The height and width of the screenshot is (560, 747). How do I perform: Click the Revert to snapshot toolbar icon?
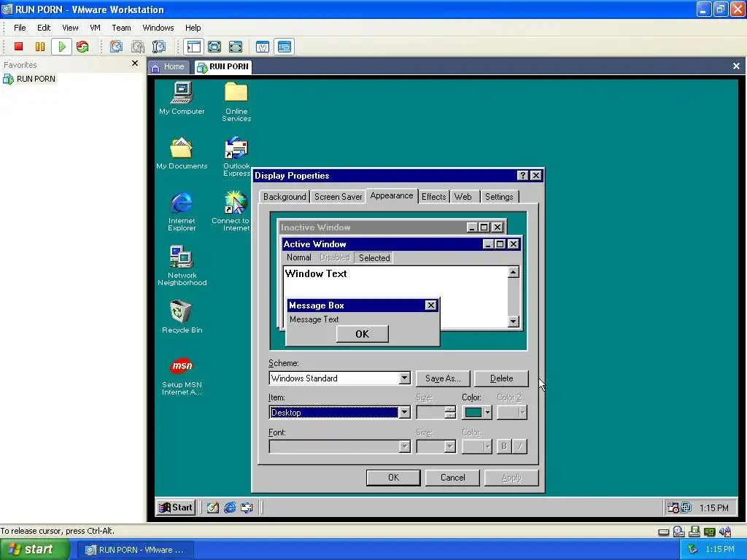point(138,47)
